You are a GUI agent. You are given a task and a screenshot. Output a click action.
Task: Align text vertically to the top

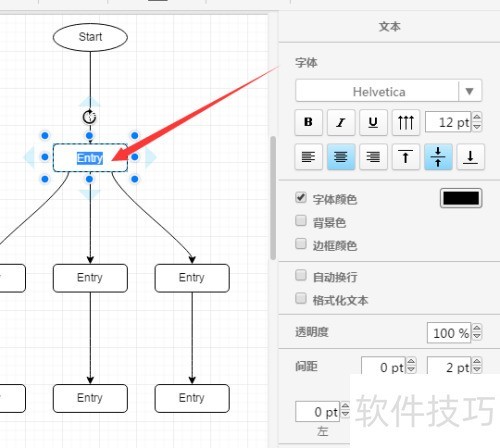(406, 157)
